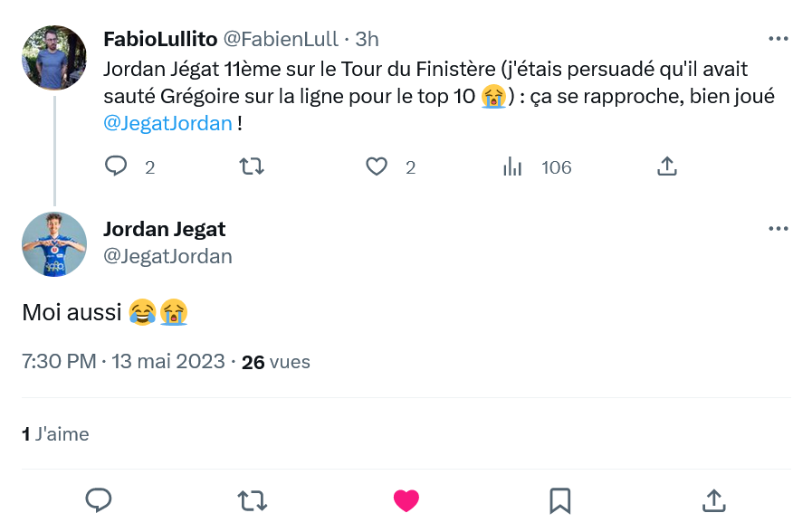This screenshot has height=532, width=812.
Task: Share Jordan Jegat's reply
Action: coord(713,499)
